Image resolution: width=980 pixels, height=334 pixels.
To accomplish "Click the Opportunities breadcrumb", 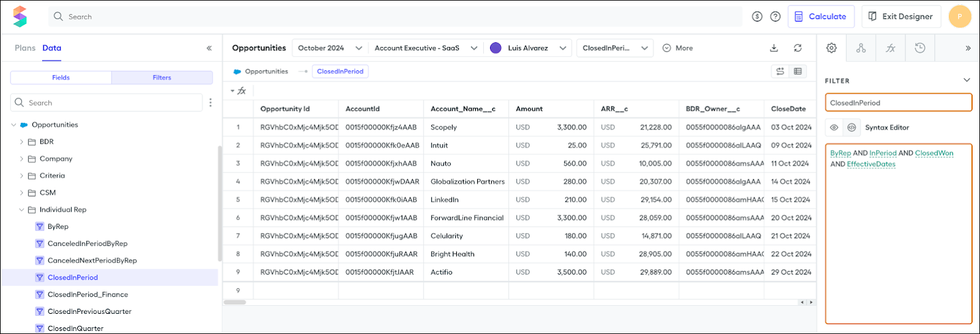I will (266, 72).
